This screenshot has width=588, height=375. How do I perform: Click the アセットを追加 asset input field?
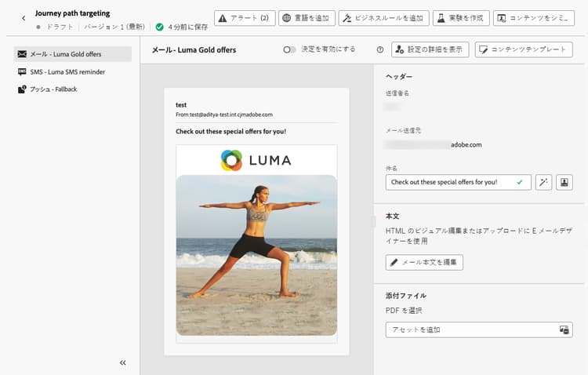pos(479,330)
